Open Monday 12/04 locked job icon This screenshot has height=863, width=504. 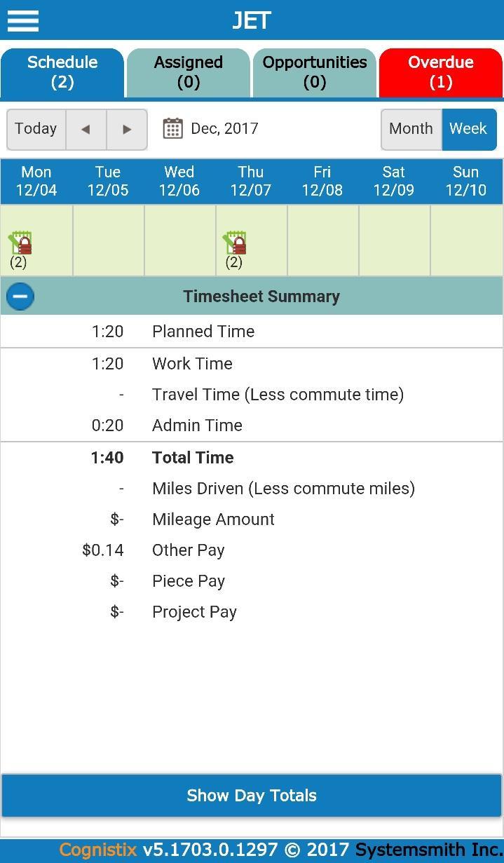pyautogui.click(x=20, y=243)
